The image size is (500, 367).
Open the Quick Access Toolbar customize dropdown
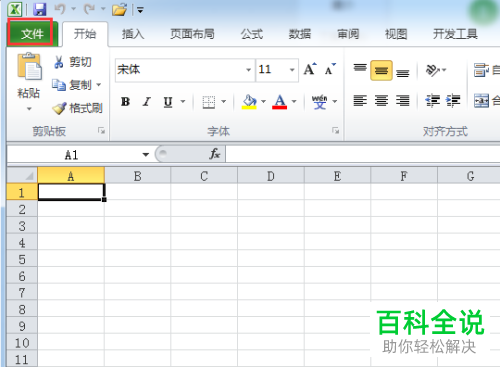140,10
